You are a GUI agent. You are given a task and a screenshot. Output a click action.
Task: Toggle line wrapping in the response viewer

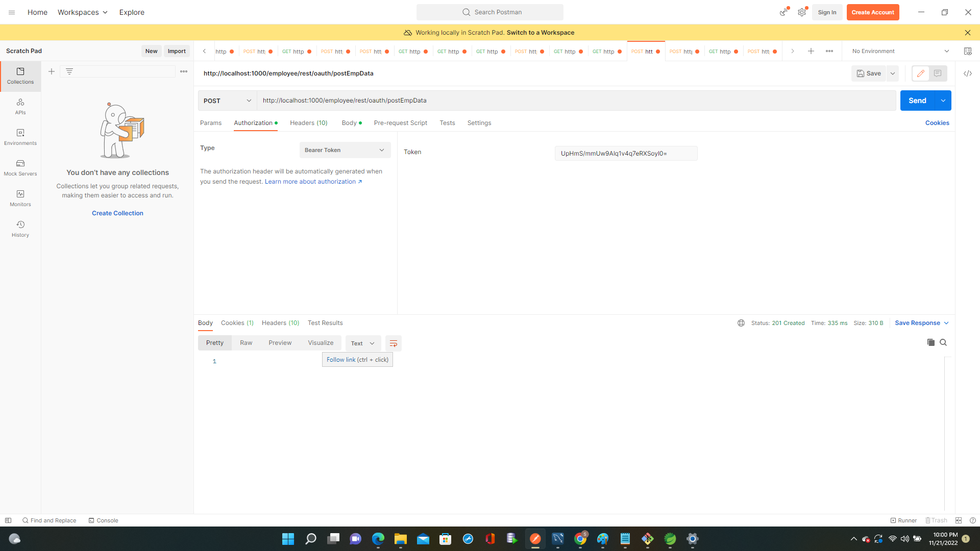coord(393,343)
